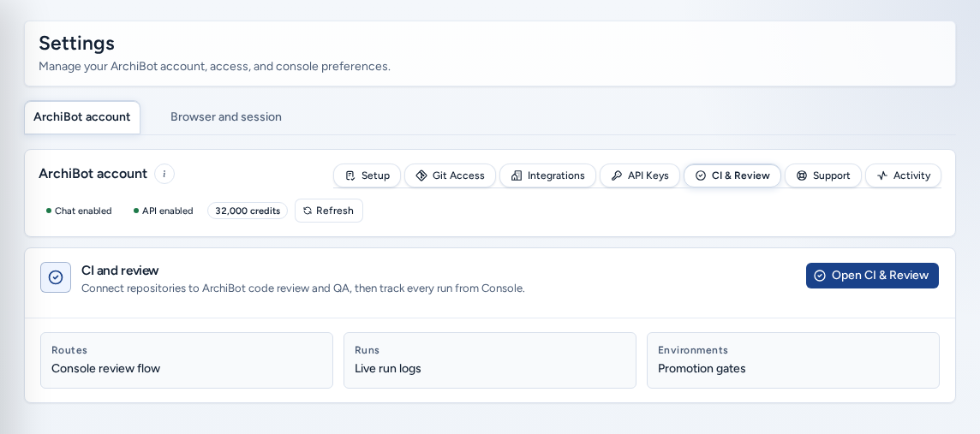
Task: Click the Open CI & Review button
Action: [872, 276]
